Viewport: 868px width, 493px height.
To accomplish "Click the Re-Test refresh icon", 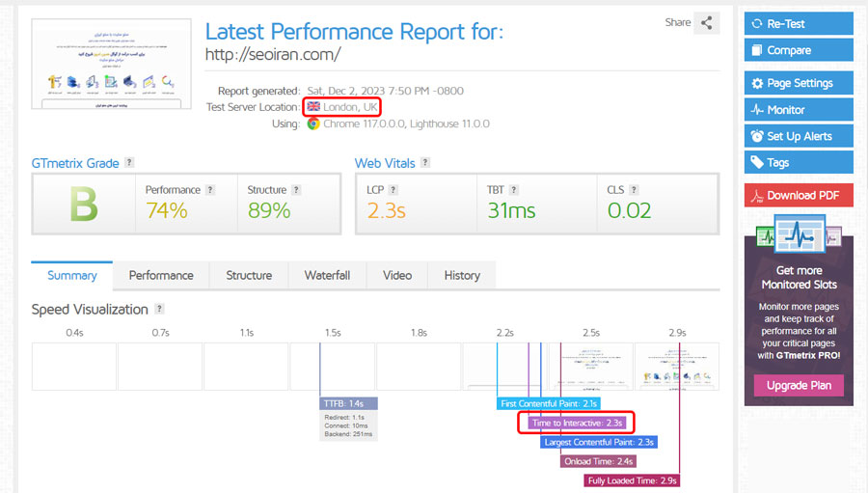I will point(757,24).
